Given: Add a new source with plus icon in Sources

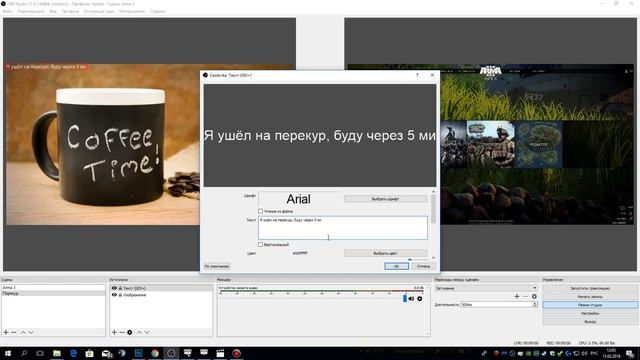Looking at the screenshot, I should pyautogui.click(x=114, y=332).
